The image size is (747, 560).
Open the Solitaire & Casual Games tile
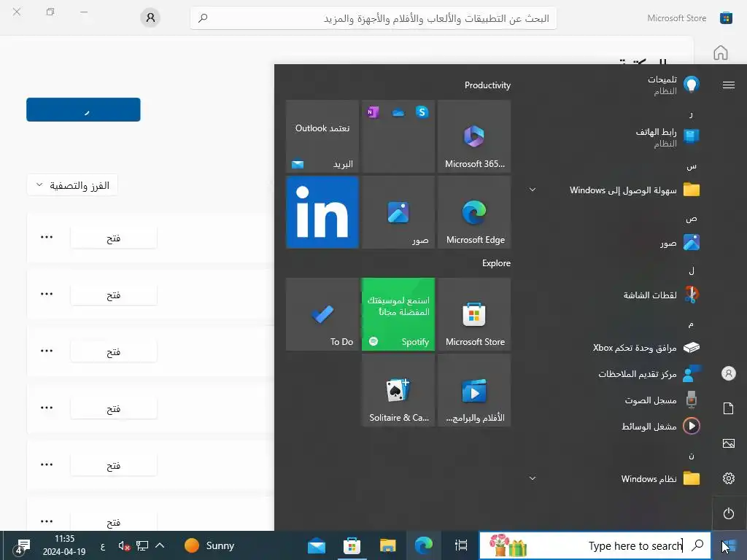pos(398,391)
